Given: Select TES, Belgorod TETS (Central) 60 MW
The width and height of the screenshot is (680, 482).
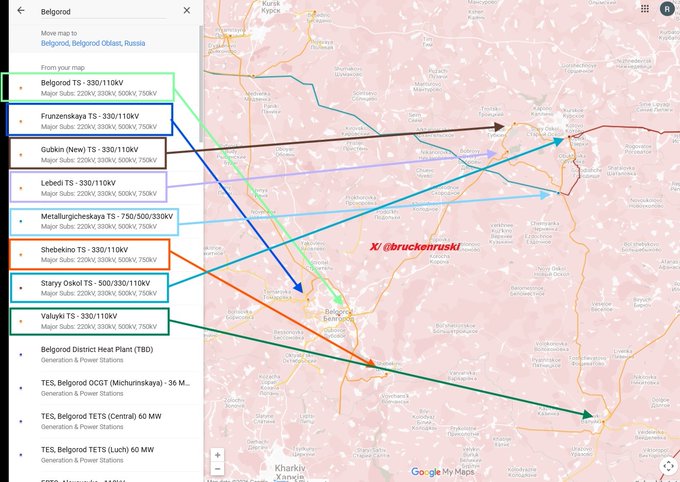Looking at the screenshot, I should click(104, 421).
